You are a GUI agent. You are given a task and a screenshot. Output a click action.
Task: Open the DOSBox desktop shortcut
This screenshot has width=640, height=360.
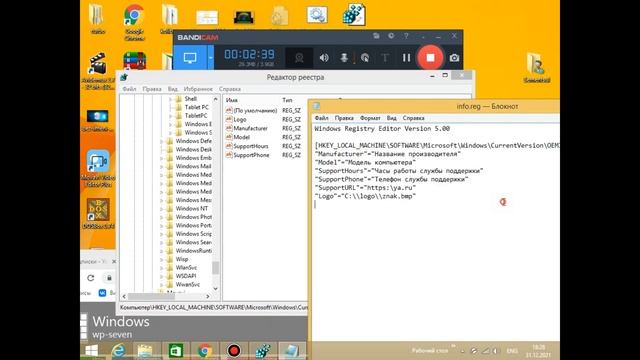point(98,213)
